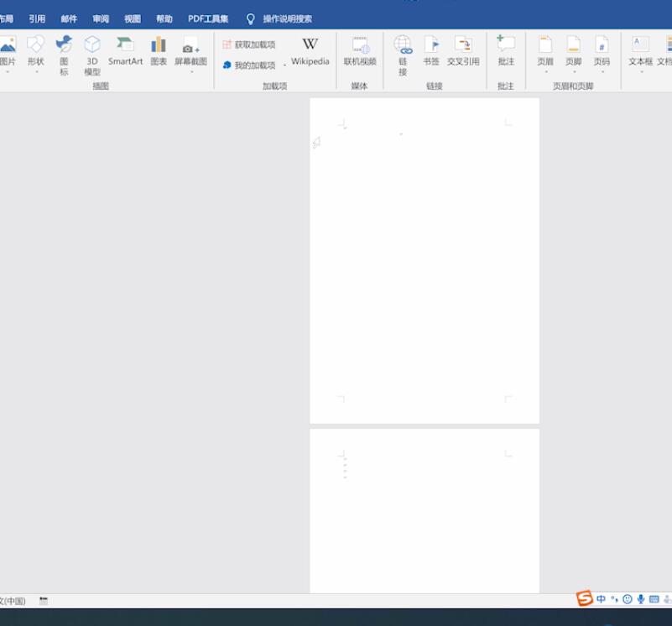Image resolution: width=672 pixels, height=626 pixels.
Task: Insert a SmartArt graphic
Action: coord(125,51)
